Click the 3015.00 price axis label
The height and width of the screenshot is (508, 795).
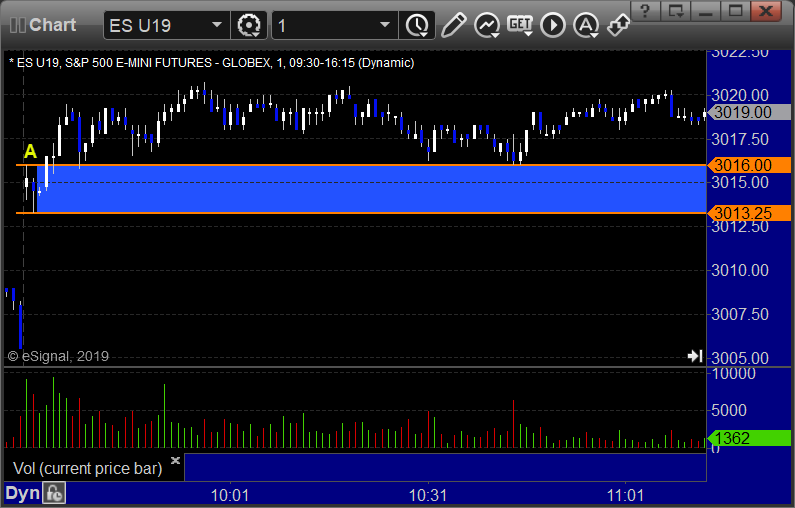(740, 183)
